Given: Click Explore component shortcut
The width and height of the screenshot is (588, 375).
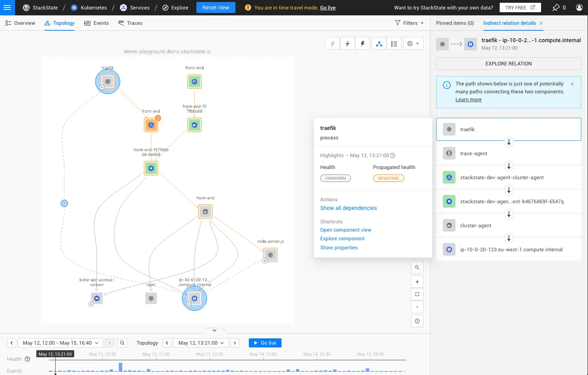Looking at the screenshot, I should click(342, 239).
